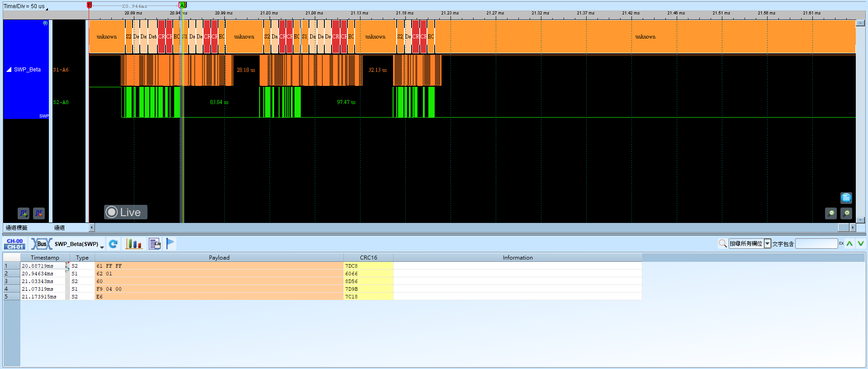Click the S1-A6 channel label
868x369 pixels.
click(61, 70)
